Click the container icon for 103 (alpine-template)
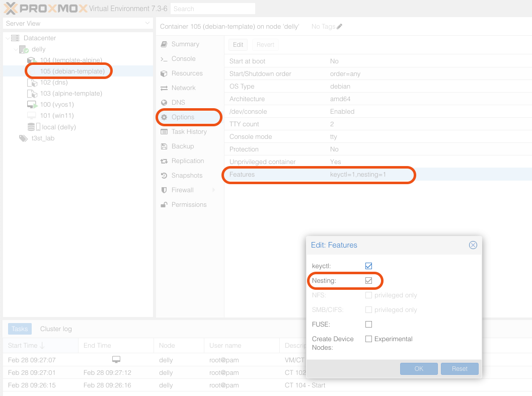The height and width of the screenshot is (396, 532). point(32,94)
